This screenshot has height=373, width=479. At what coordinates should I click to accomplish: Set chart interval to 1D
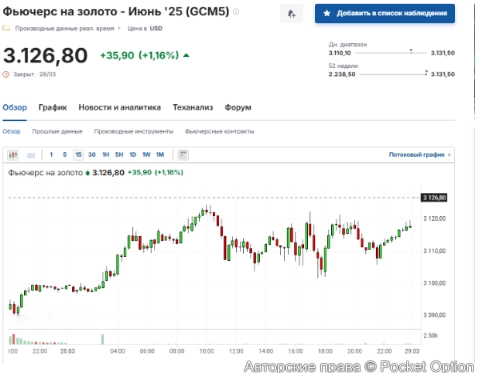(133, 155)
